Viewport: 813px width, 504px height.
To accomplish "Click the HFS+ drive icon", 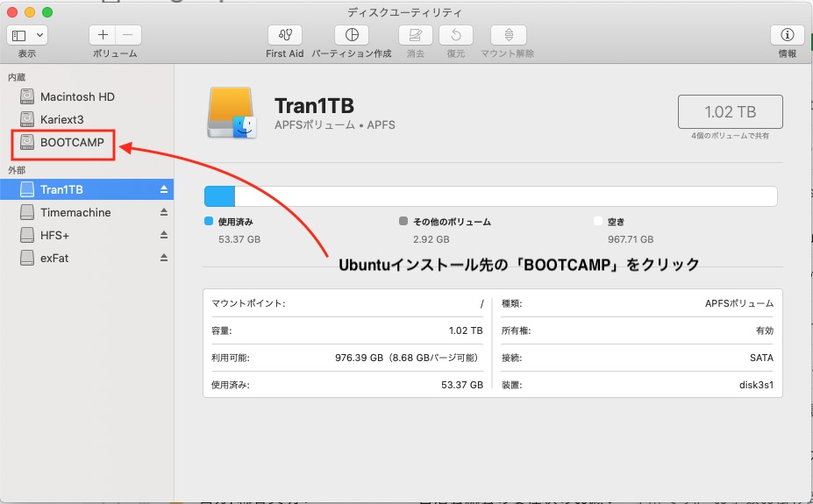I will pyautogui.click(x=27, y=235).
